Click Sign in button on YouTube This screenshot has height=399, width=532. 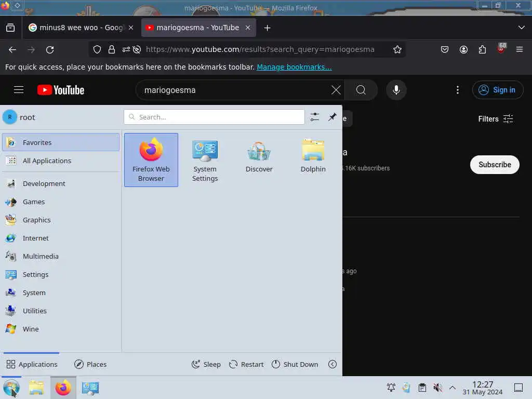point(498,90)
